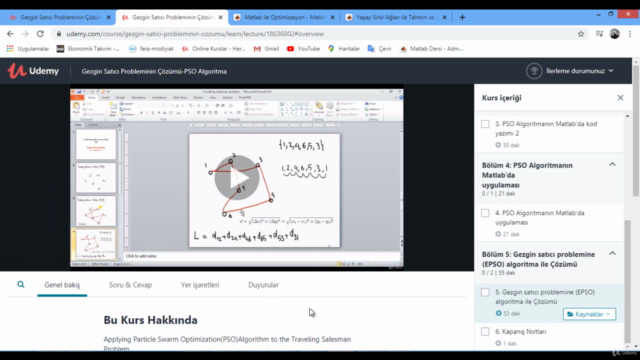Viewport: 640px width, 360px height.
Task: Open the media control icon in the browser toolbar
Action: point(599,34)
